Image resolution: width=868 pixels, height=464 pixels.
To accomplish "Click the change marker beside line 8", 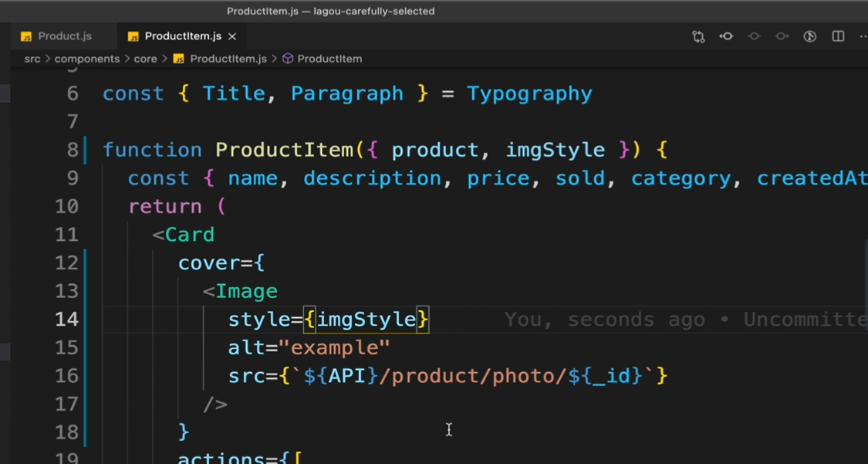I will click(x=86, y=150).
